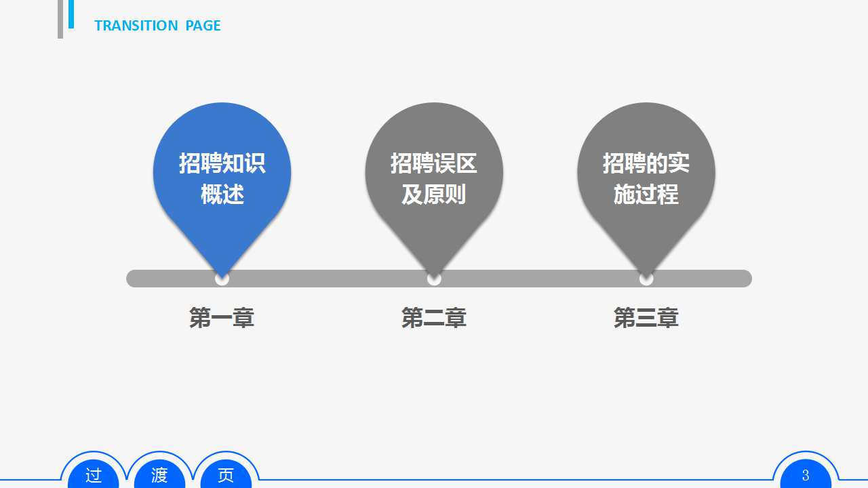Expand the 第一章 section

[222, 319]
